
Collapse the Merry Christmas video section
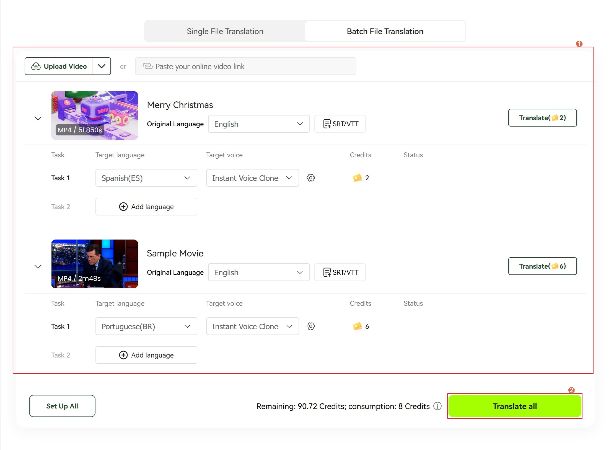click(38, 118)
